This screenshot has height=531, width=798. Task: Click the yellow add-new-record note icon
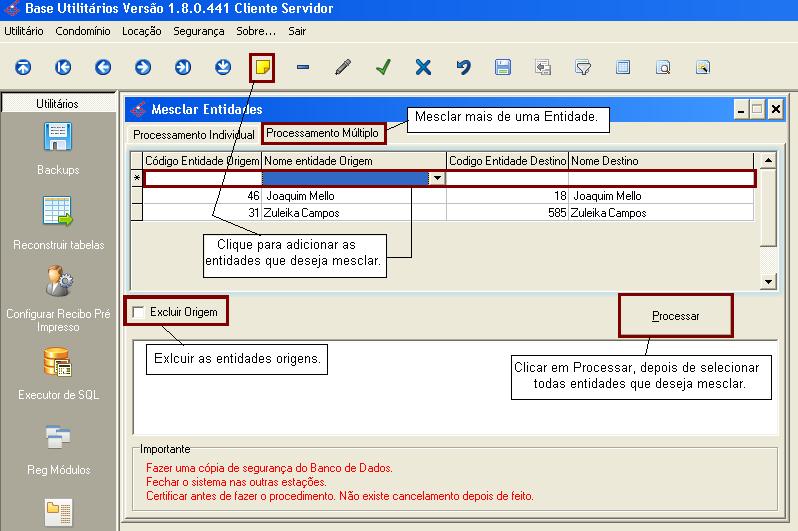point(262,67)
